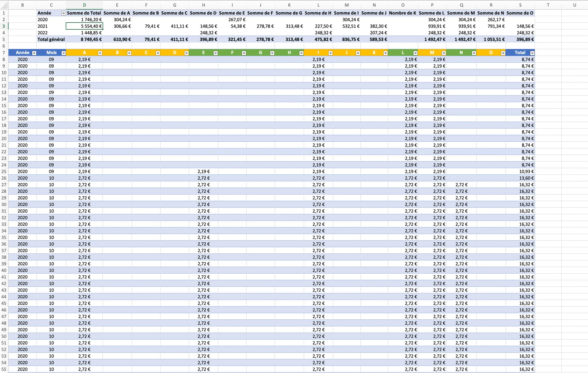Select worksheet column letter U at top

[575, 5]
